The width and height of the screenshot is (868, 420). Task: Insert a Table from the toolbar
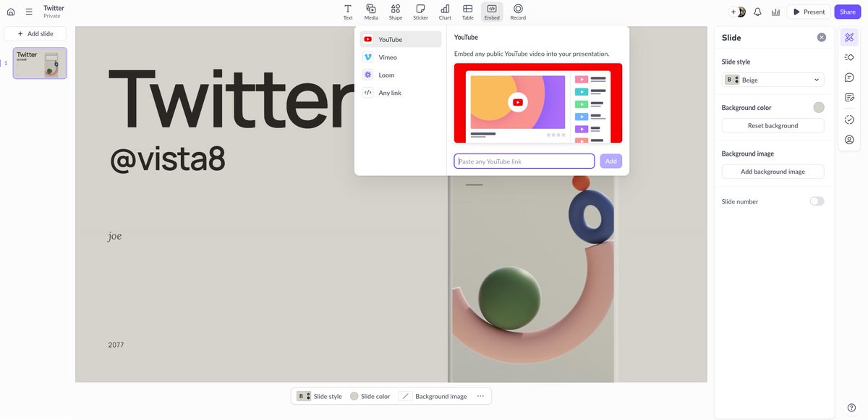click(468, 12)
